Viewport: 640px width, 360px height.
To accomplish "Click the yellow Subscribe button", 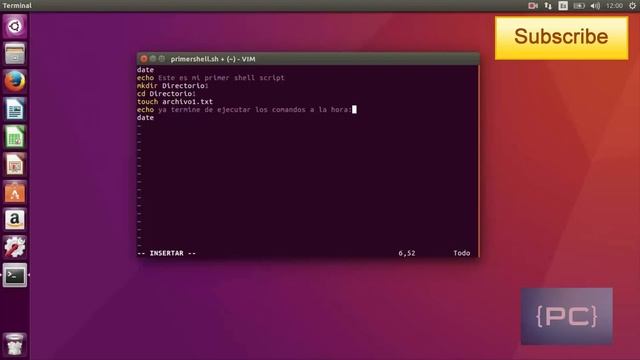I will [x=561, y=38].
